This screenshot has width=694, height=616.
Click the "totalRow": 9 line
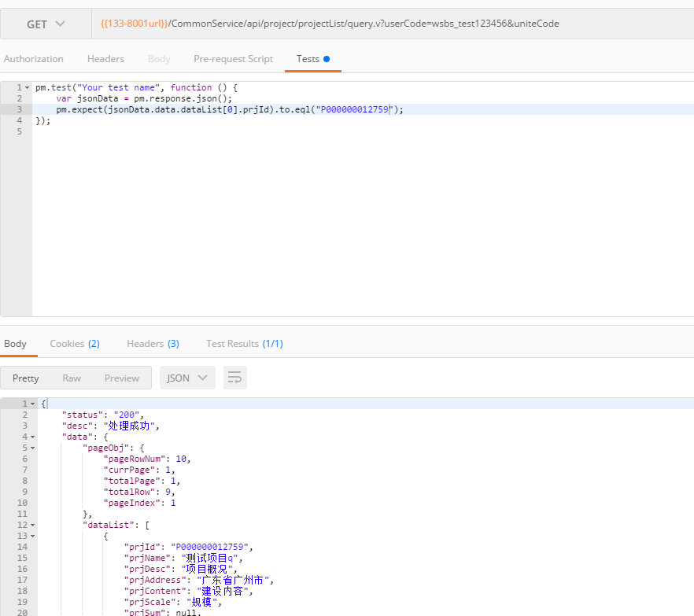pos(139,492)
